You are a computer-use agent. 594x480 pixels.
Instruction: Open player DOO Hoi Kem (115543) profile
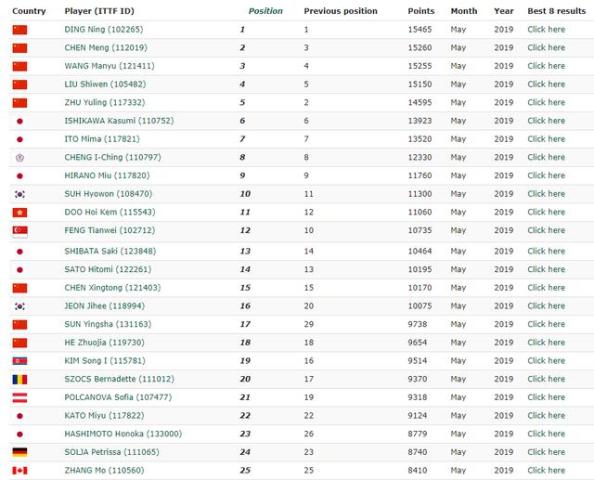110,212
